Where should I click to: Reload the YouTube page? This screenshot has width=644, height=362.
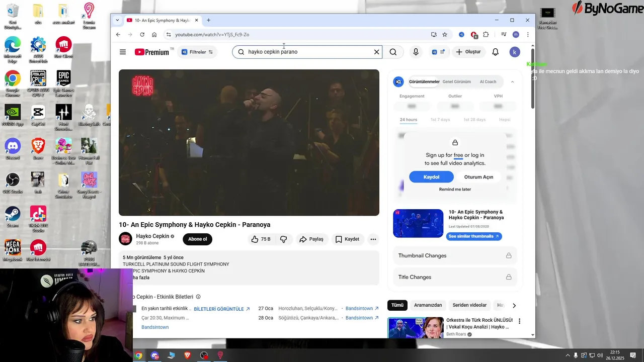pos(142,35)
